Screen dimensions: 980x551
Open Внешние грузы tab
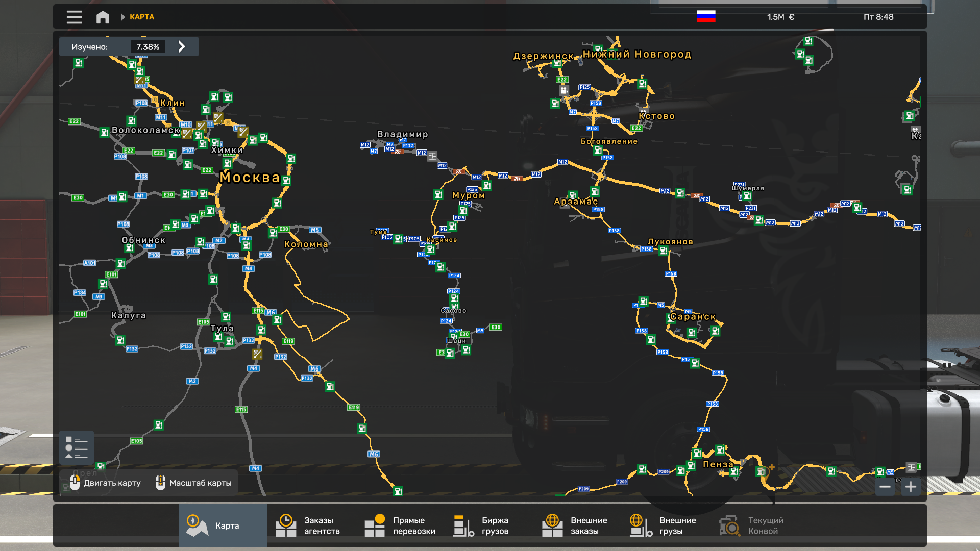pos(667,525)
